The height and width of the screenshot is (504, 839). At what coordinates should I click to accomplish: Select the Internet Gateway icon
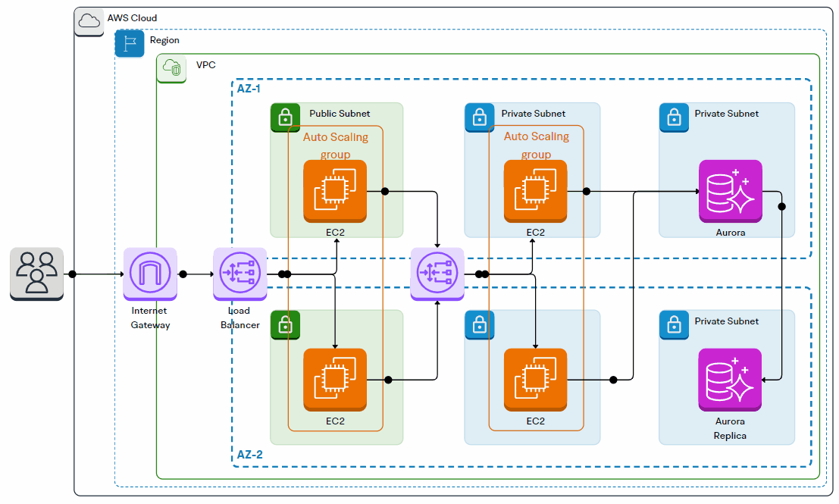[x=149, y=274]
